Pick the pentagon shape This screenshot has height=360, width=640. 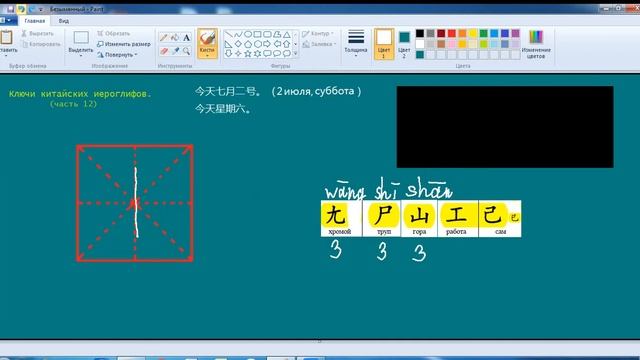(248, 44)
